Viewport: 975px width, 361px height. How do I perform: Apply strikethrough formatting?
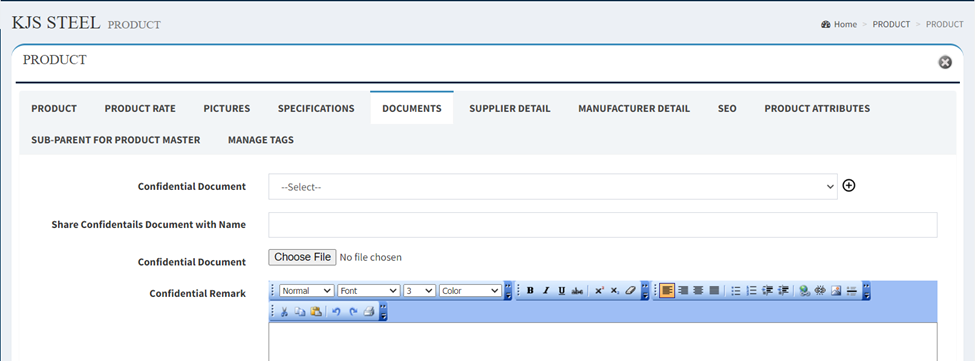point(577,290)
